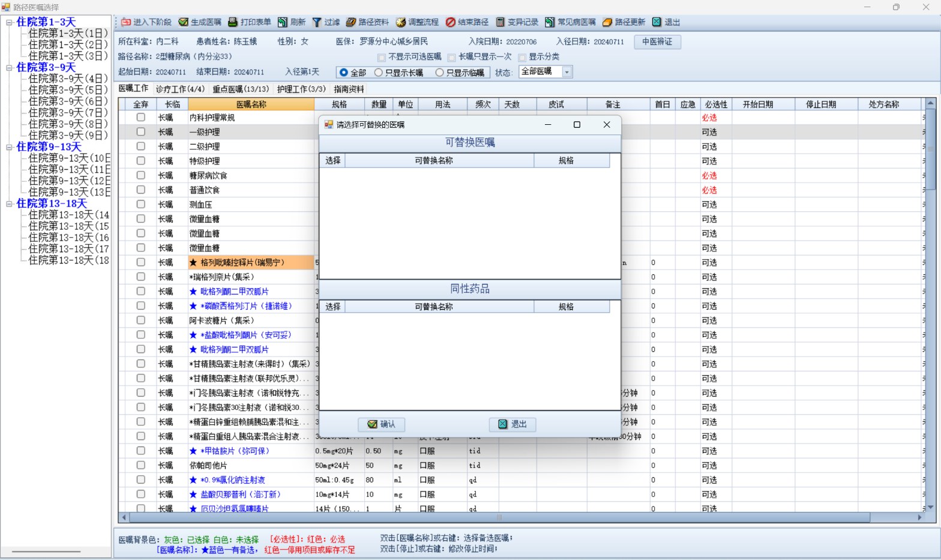The image size is (941, 560).
Task: Open 变异记录 from the toolbar
Action: [501, 22]
